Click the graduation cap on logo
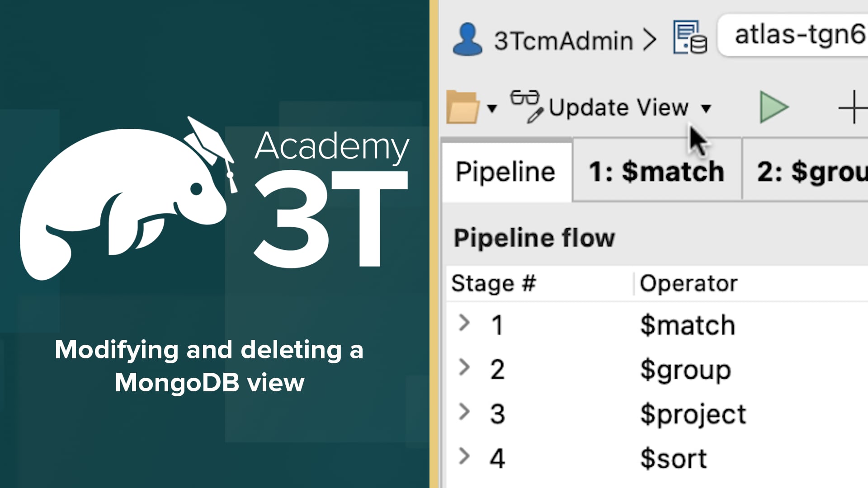 212,149
